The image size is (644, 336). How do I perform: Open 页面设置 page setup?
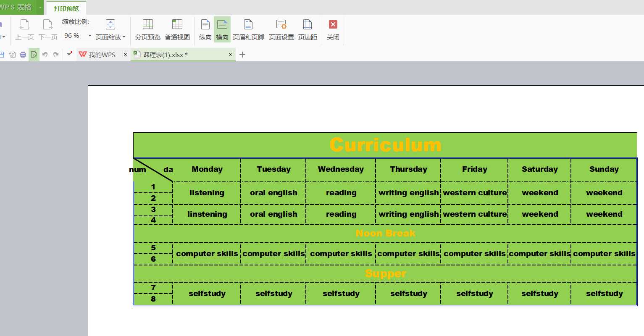point(281,30)
